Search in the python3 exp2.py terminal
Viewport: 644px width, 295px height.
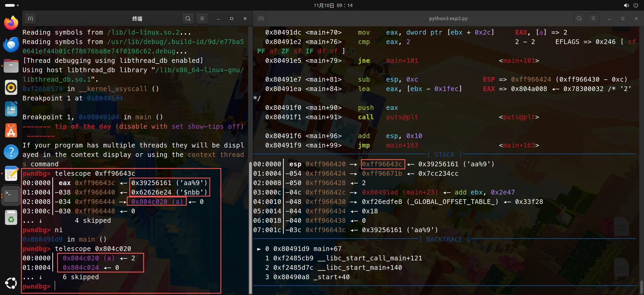tap(579, 18)
